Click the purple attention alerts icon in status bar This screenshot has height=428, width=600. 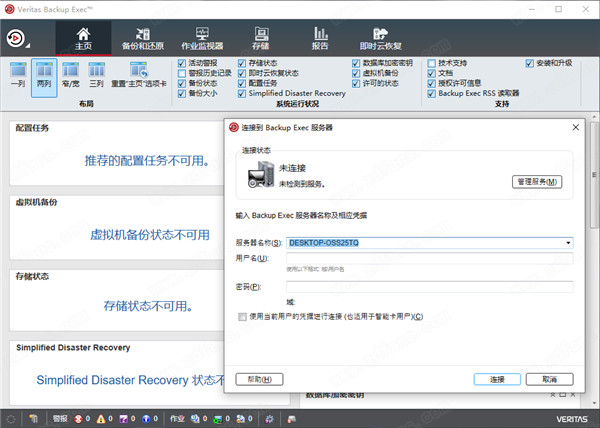pyautogui.click(x=123, y=419)
